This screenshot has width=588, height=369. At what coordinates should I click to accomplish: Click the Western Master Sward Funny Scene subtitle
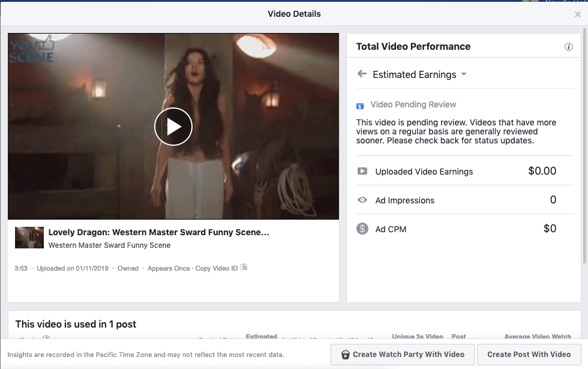[x=109, y=245]
